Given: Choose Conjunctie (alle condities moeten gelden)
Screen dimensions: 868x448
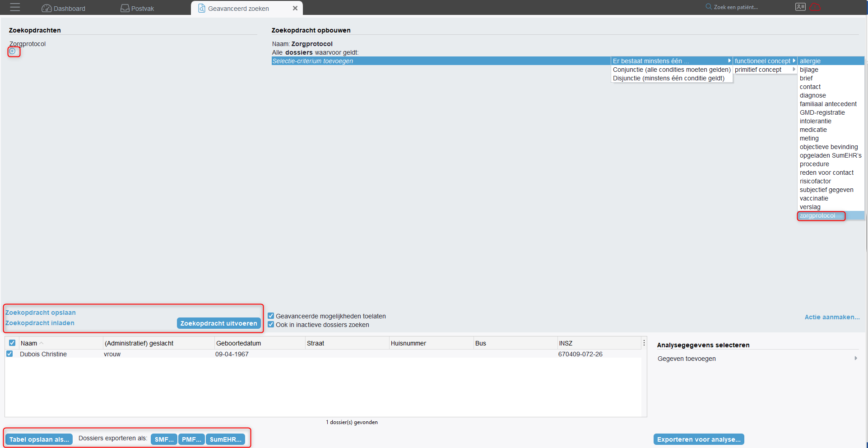Looking at the screenshot, I should [672, 70].
